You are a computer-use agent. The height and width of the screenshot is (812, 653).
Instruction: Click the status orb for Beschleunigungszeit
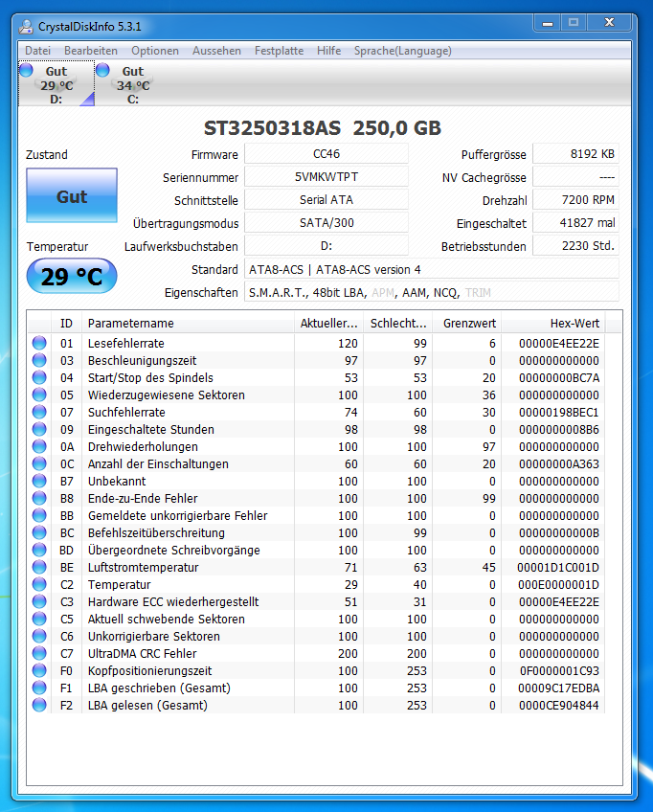pyautogui.click(x=39, y=360)
